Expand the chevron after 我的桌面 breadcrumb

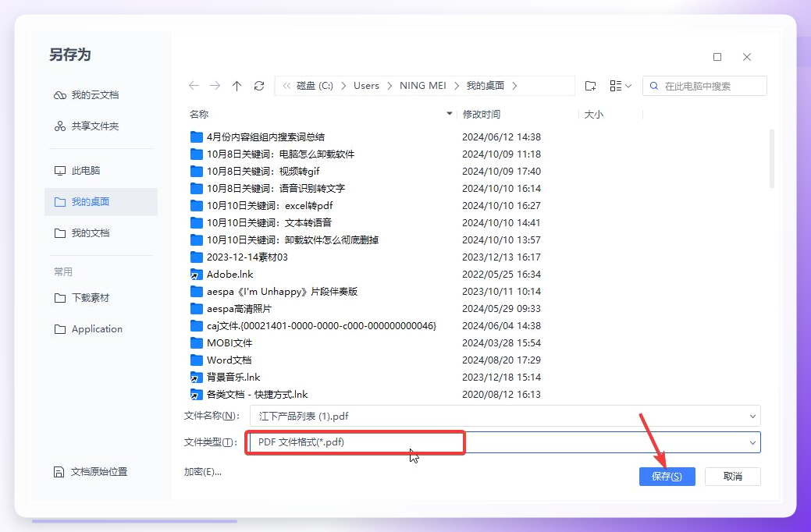[x=514, y=86]
